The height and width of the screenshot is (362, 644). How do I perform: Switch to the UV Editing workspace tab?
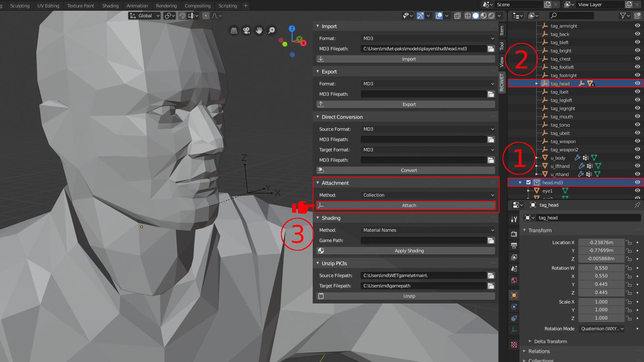(48, 5)
